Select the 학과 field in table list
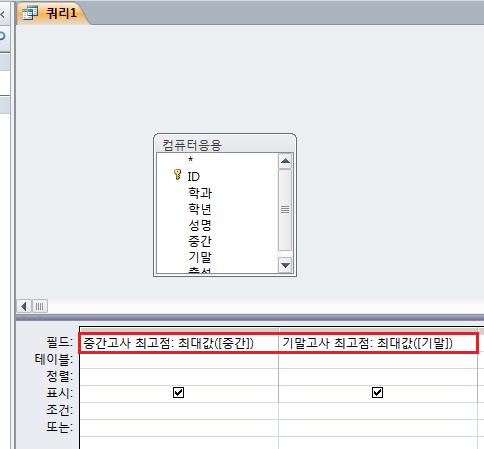The width and height of the screenshot is (484, 449). click(200, 193)
